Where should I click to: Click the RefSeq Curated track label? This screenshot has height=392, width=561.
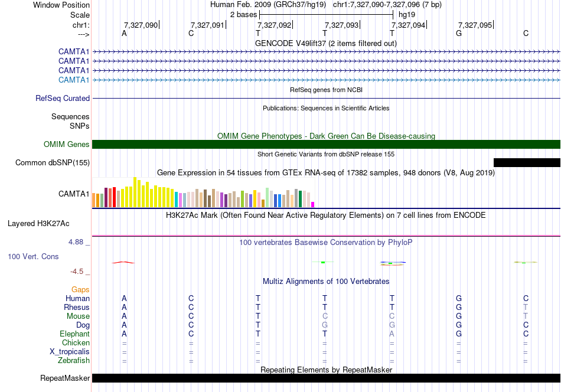[63, 99]
